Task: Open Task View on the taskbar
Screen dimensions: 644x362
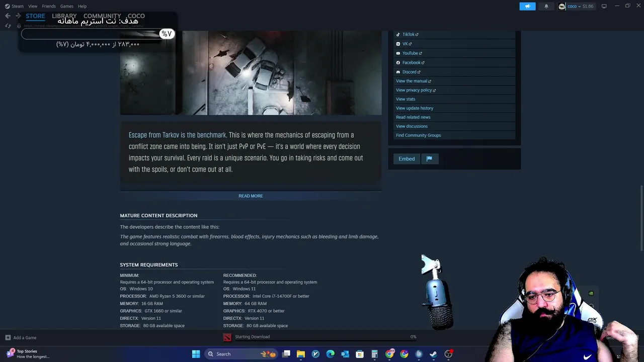Action: (286, 354)
